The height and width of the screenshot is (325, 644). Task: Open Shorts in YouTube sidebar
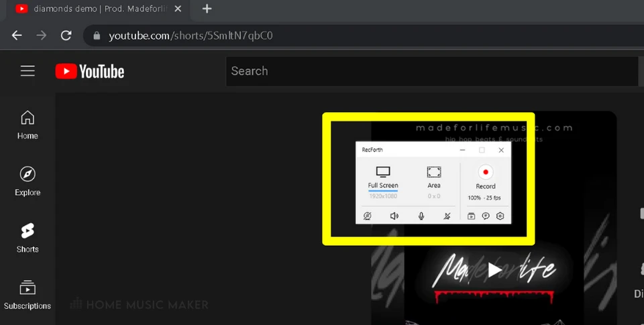coord(28,238)
